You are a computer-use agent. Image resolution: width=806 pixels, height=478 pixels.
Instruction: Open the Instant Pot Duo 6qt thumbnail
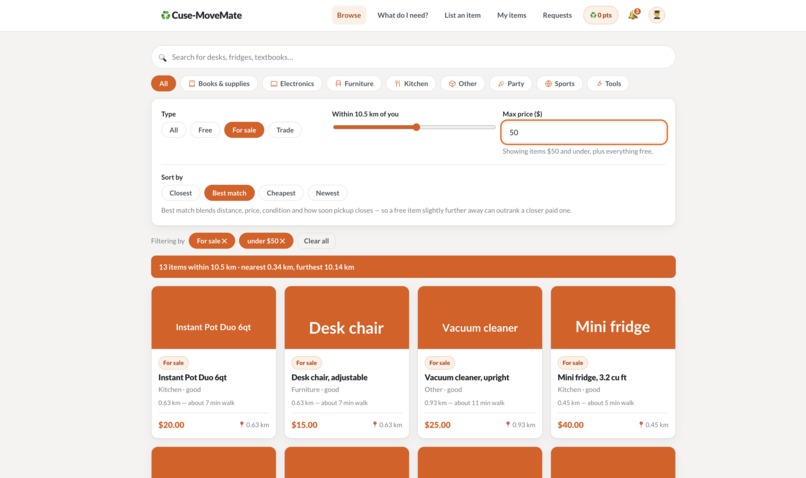point(214,318)
